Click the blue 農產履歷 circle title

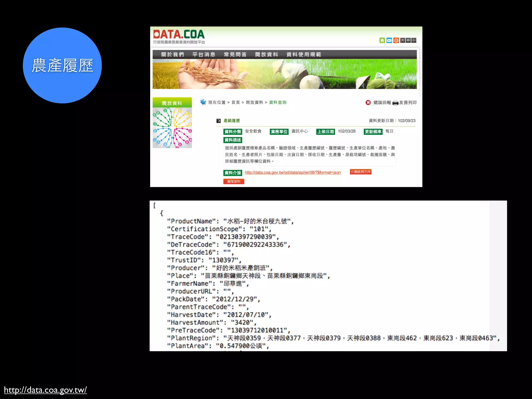(62, 65)
